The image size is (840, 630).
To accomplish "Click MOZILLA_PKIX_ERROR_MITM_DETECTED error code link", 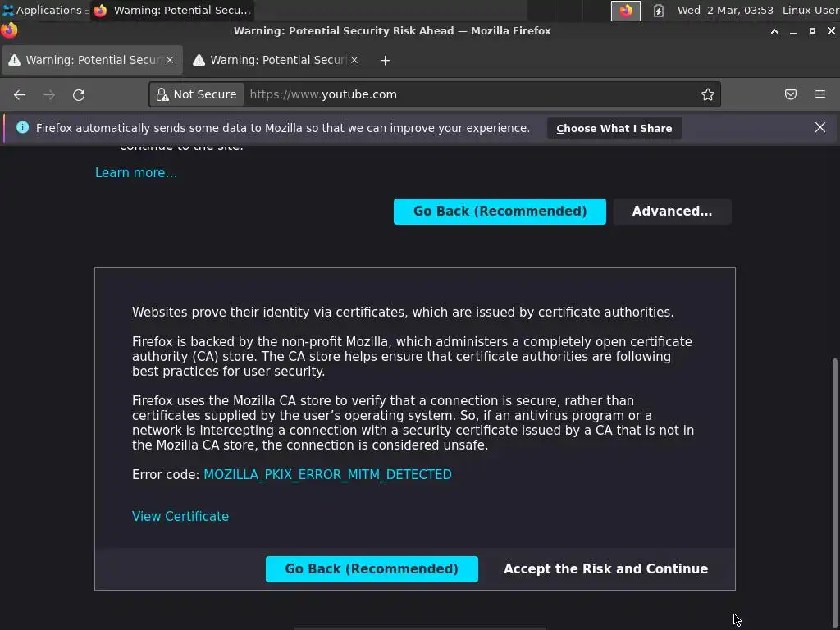I will click(x=327, y=475).
